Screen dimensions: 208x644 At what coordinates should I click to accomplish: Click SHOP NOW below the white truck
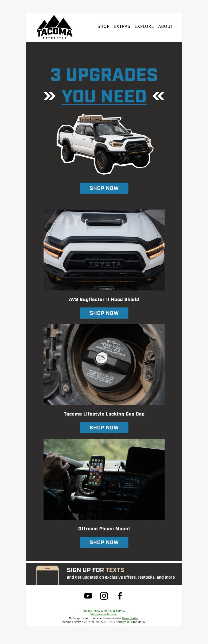[x=104, y=188]
